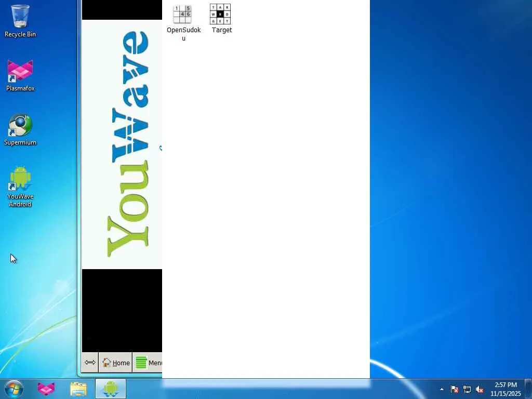Click the Show Desktop strip
The width and height of the screenshot is (532, 399).
[528, 389]
